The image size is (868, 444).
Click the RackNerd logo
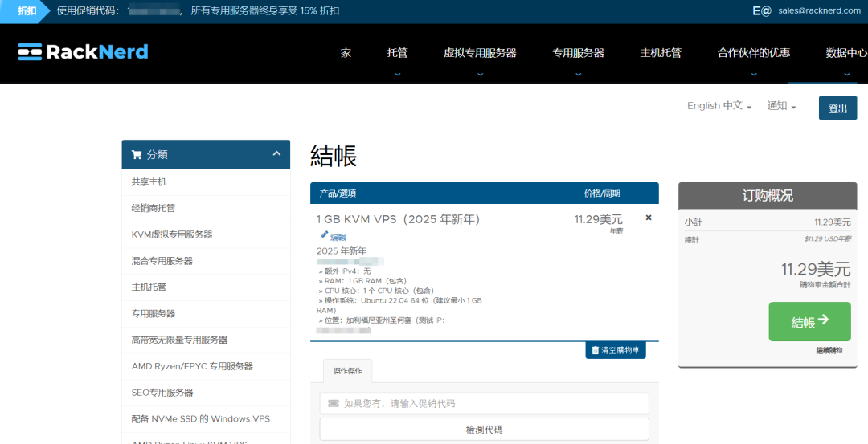pyautogui.click(x=83, y=52)
